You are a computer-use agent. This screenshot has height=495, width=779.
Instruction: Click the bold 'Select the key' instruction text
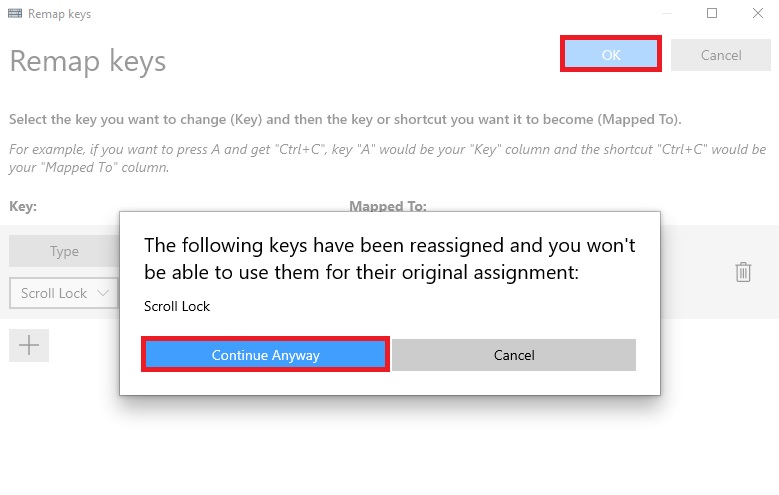coord(345,119)
